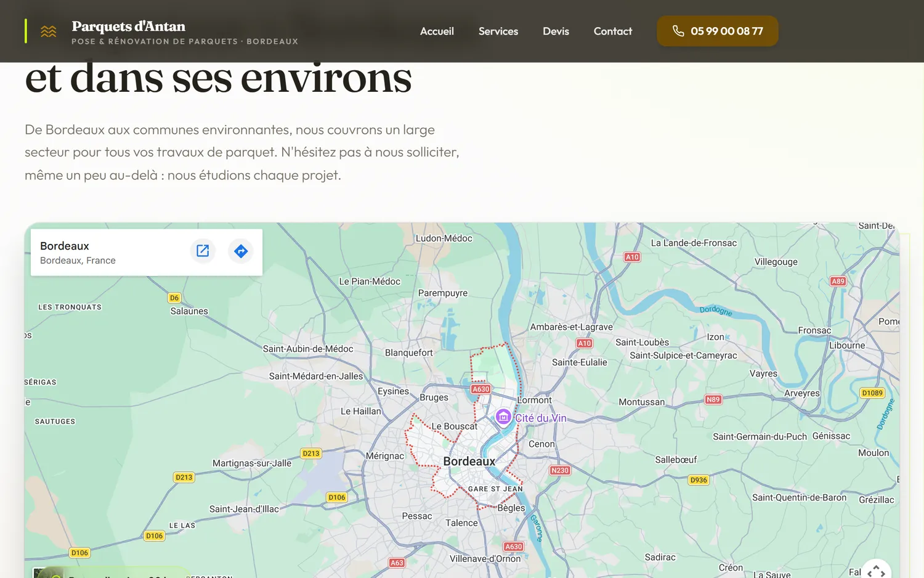Image resolution: width=924 pixels, height=578 pixels.
Task: Click the Izon label on map
Action: click(716, 337)
